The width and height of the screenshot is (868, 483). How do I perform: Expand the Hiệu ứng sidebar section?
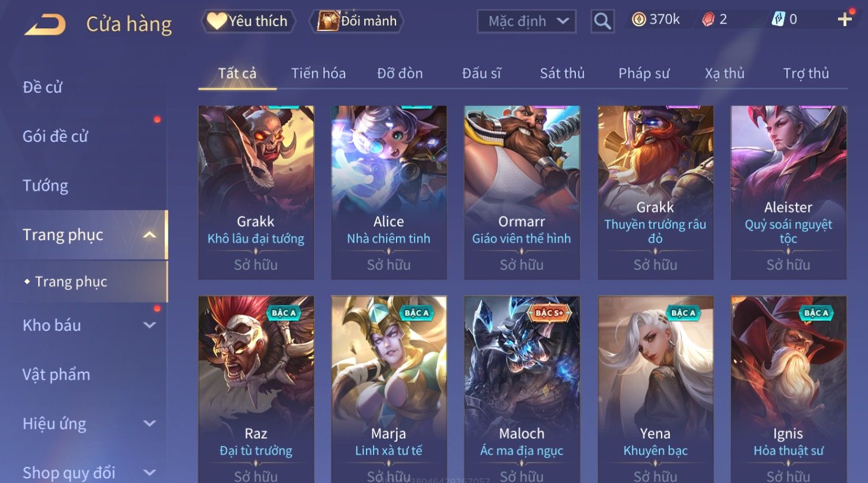(149, 424)
